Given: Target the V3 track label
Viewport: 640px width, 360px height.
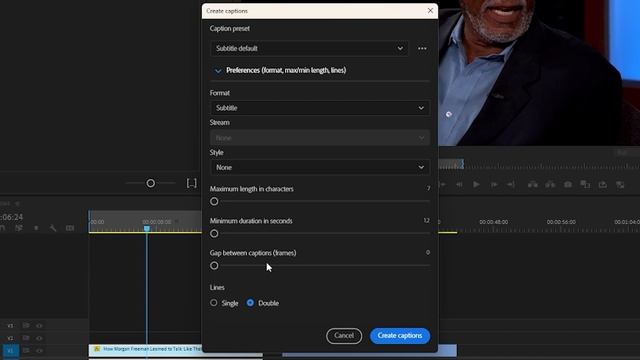Looking at the screenshot, I should click(x=11, y=326).
